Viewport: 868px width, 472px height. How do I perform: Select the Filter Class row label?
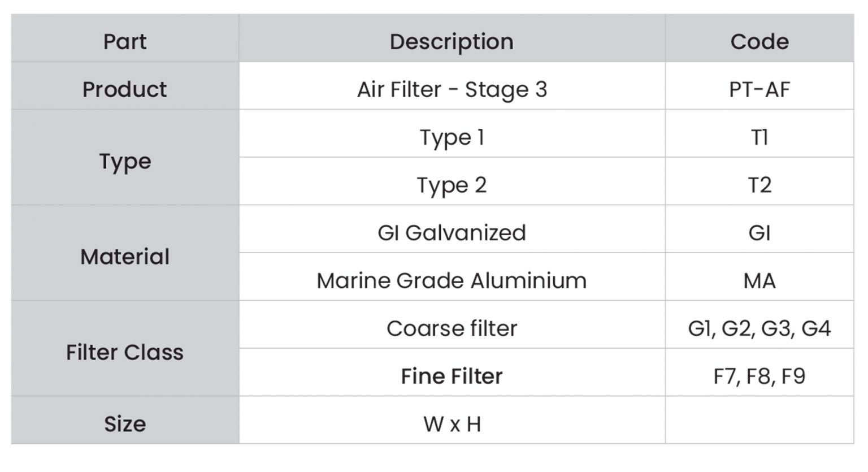click(x=125, y=349)
